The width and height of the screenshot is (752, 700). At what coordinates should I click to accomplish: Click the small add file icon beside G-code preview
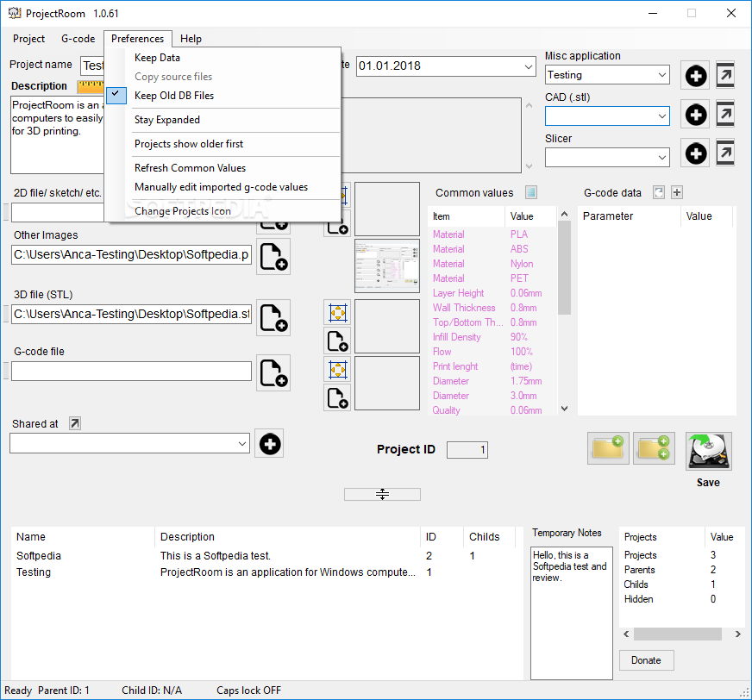coord(338,398)
